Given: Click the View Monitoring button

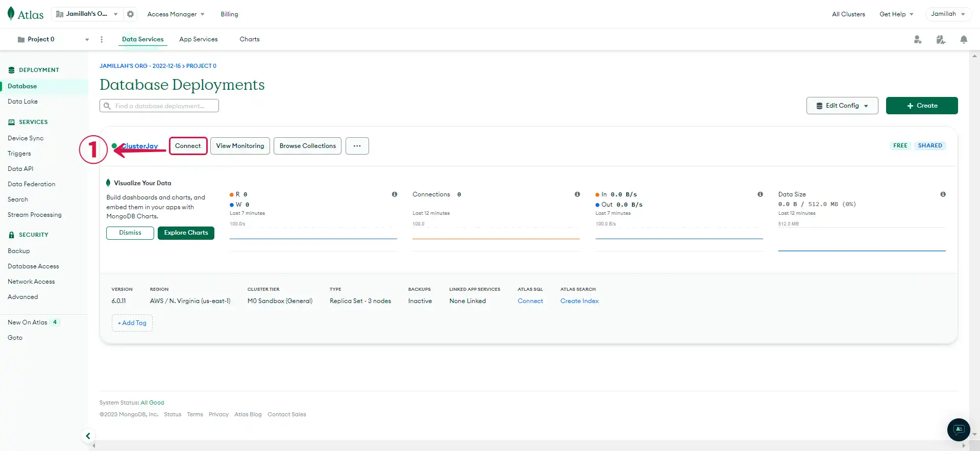Looking at the screenshot, I should pos(240,146).
